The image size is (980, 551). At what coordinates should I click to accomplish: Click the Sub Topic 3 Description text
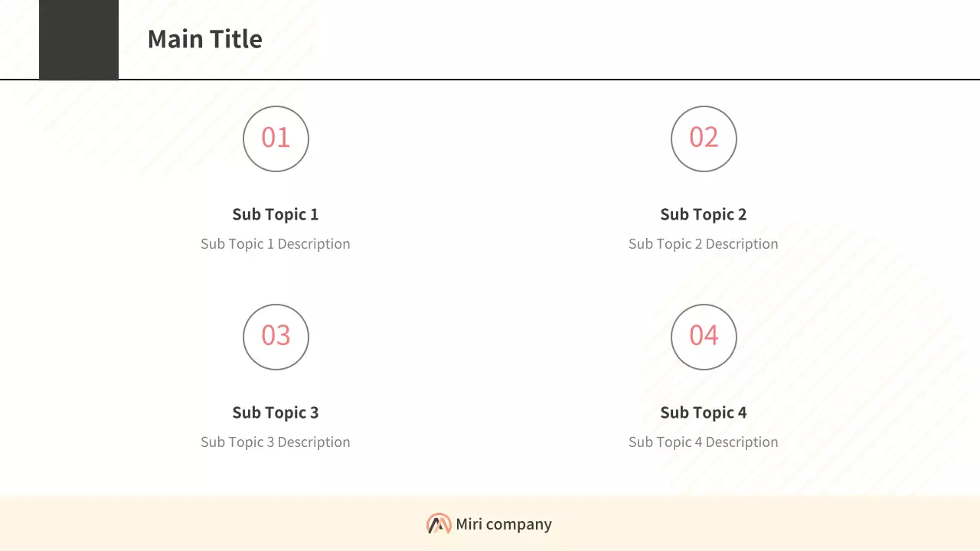tap(276, 442)
